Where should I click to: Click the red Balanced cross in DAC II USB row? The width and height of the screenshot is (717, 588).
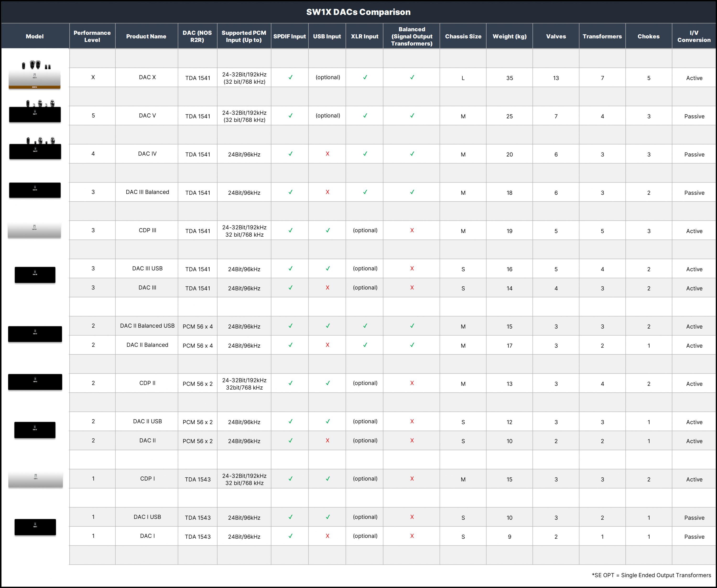click(412, 421)
